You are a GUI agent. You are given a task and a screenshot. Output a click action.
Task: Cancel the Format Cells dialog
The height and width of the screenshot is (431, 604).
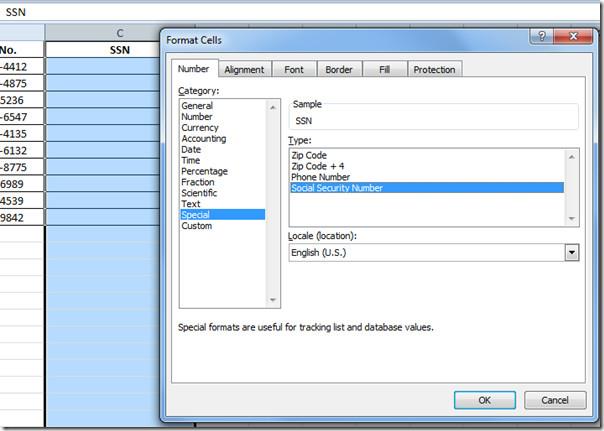pyautogui.click(x=555, y=400)
